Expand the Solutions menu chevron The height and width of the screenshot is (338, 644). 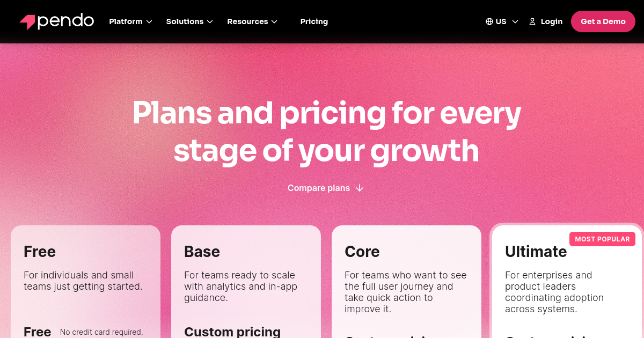[x=210, y=21]
